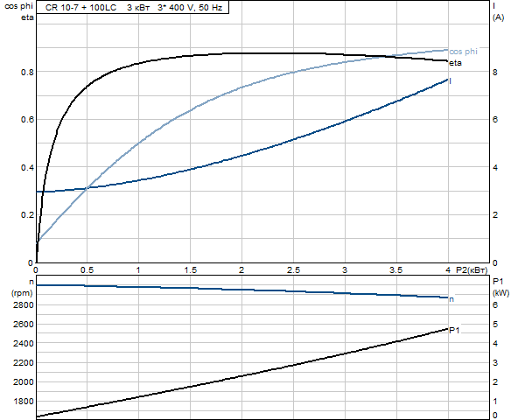
Task: Click the 'n (rpm)' left axis title
Action: [23, 288]
